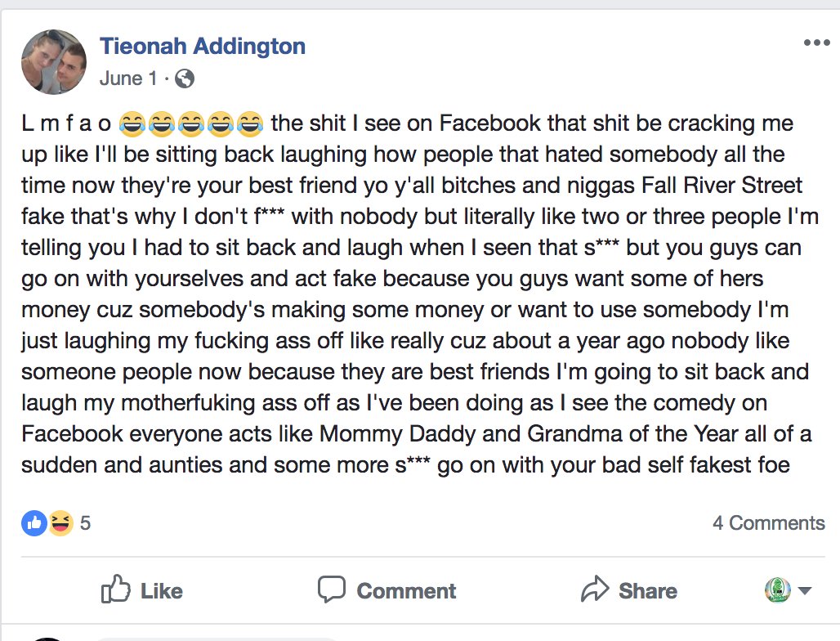Image resolution: width=840 pixels, height=641 pixels.
Task: View who reacted via count 5
Action: (x=85, y=523)
